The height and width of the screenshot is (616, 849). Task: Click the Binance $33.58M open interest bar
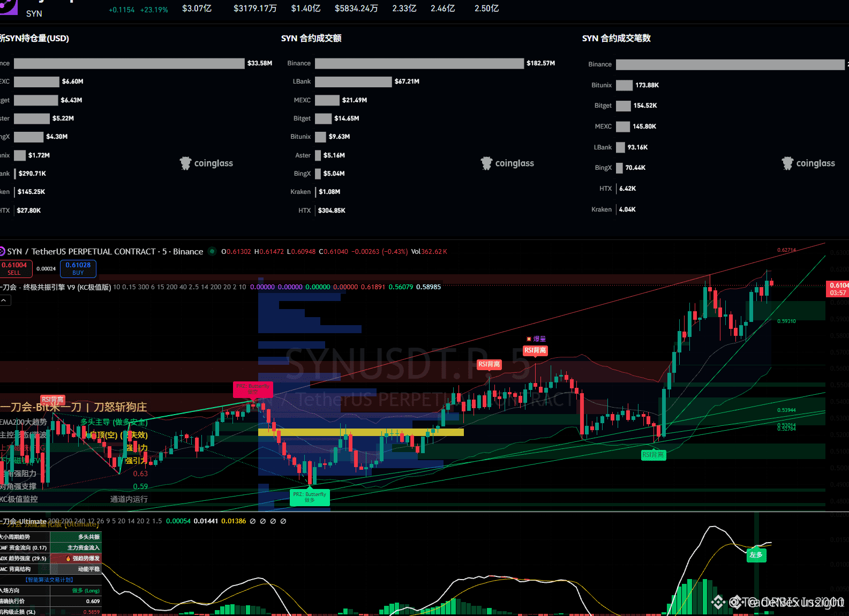coord(129,63)
